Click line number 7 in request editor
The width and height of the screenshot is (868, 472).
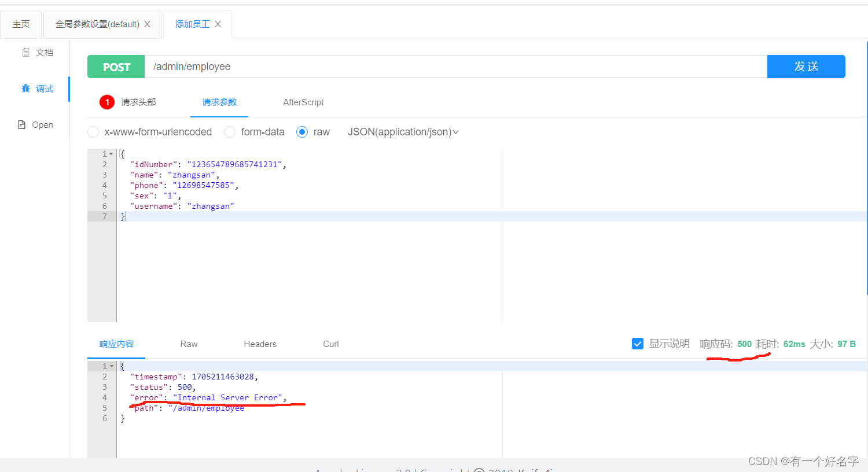coord(105,216)
